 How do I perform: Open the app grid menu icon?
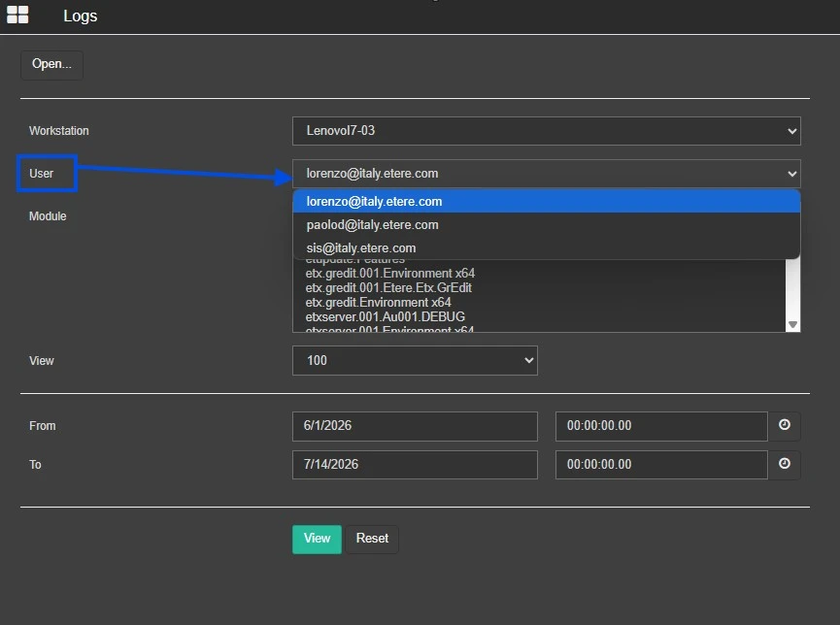(17, 15)
